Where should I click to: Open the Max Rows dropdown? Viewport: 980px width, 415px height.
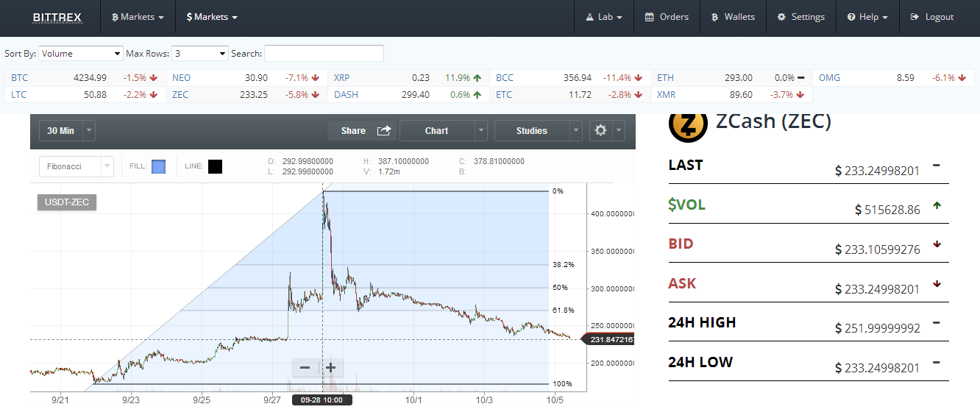click(x=201, y=54)
